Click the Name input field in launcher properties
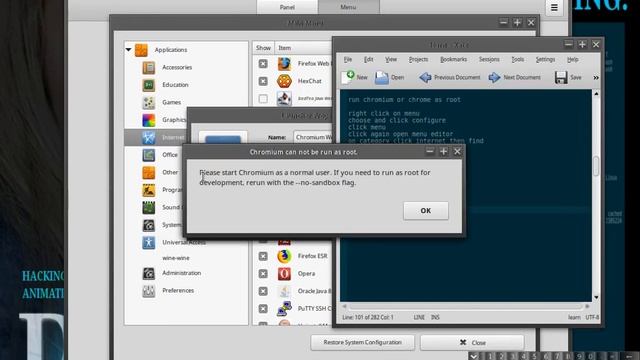The width and height of the screenshot is (640, 360). coord(313,137)
